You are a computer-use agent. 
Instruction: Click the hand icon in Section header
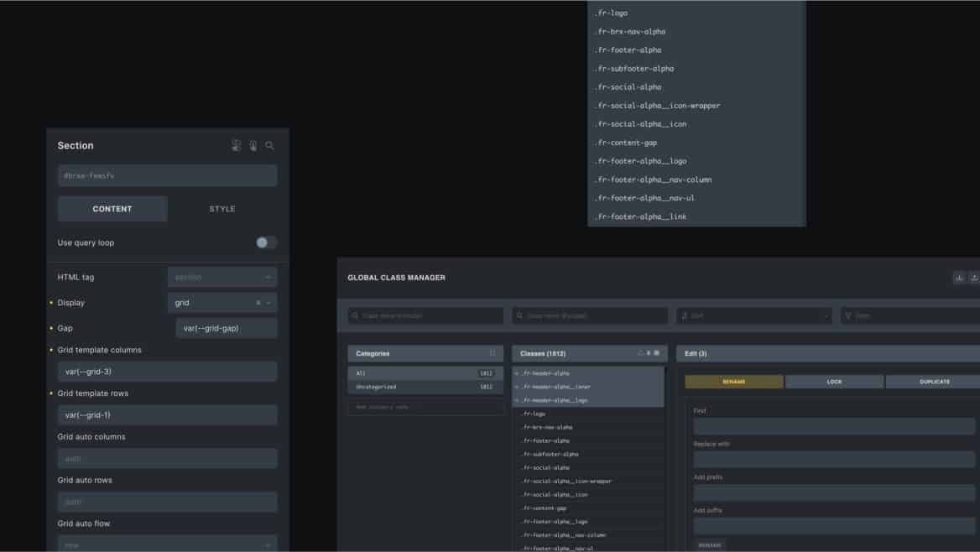pyautogui.click(x=253, y=146)
